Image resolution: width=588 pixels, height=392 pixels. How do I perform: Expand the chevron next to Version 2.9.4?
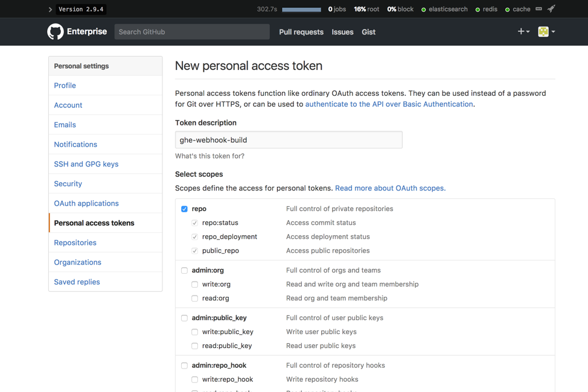pyautogui.click(x=50, y=10)
